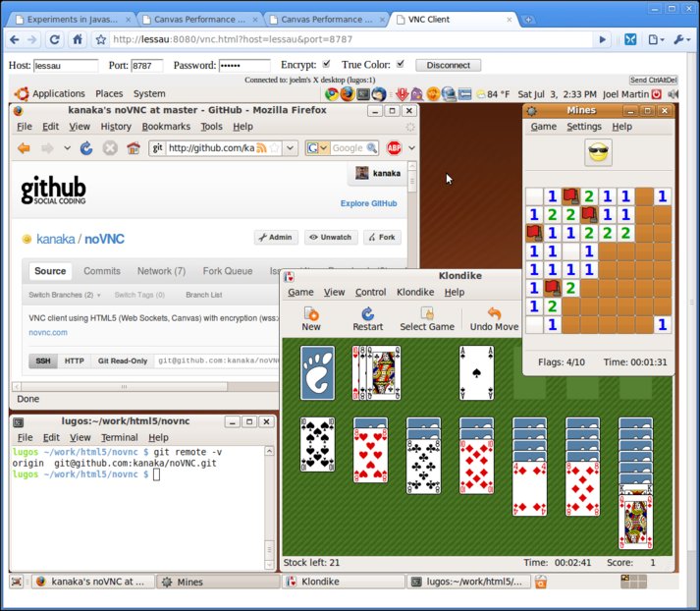Click Undo Move in Klondike

coord(494,319)
